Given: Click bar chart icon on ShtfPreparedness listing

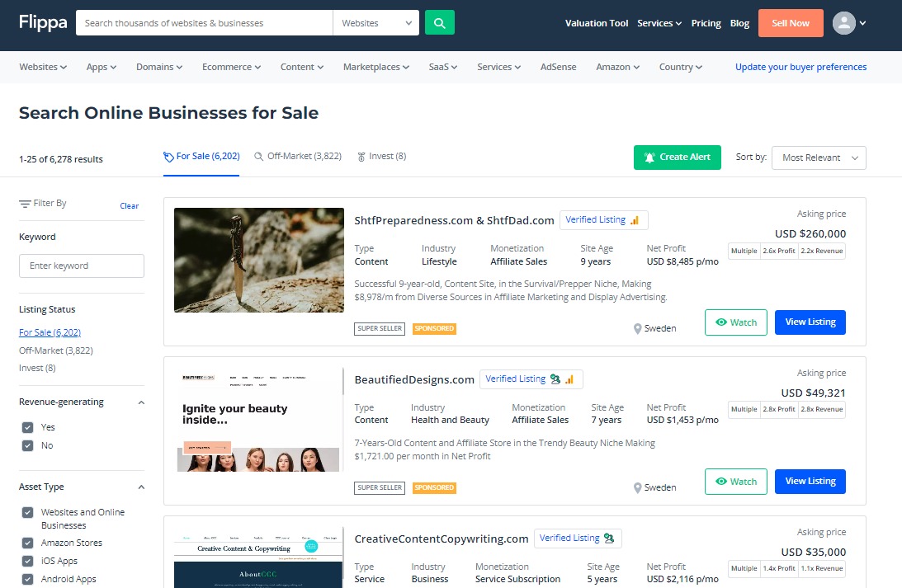Looking at the screenshot, I should coord(635,220).
